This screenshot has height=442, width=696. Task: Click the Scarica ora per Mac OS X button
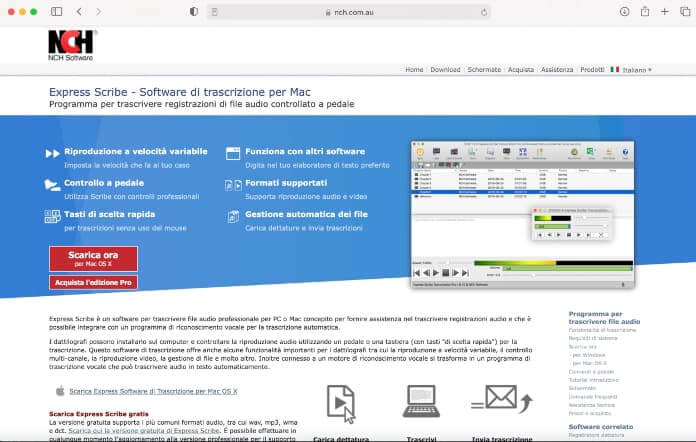(93, 259)
